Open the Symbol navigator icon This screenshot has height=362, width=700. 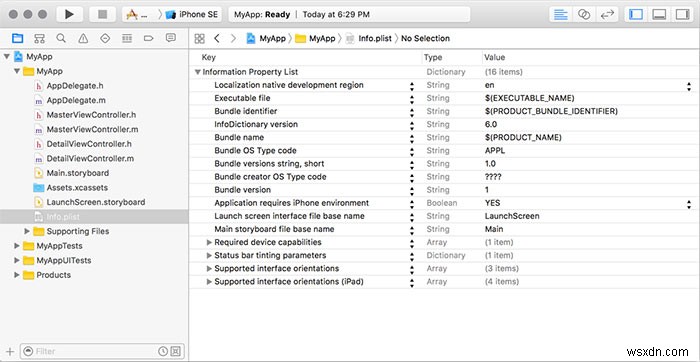[40, 38]
